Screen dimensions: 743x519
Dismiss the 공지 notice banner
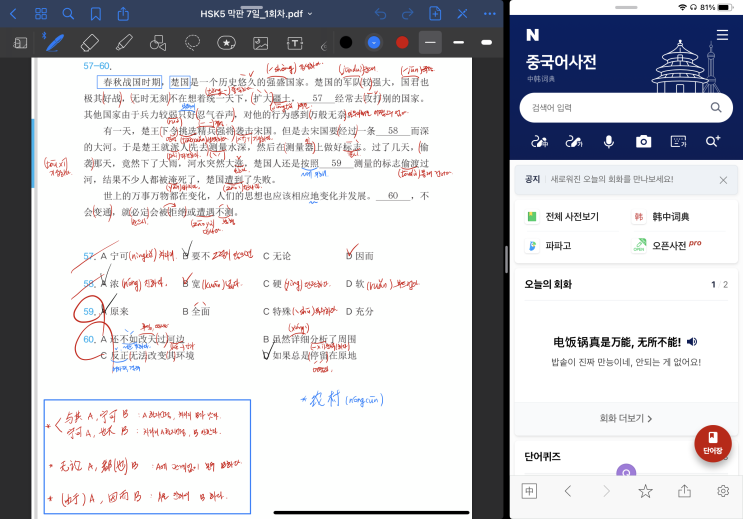pyautogui.click(x=723, y=180)
